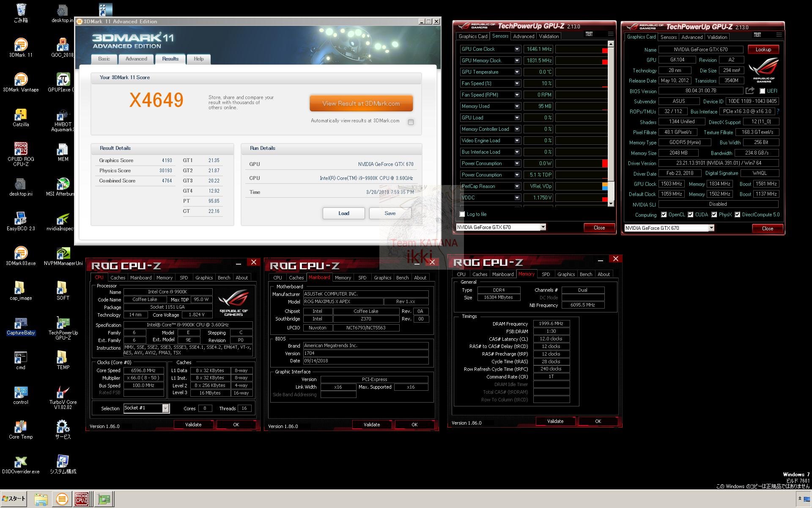
Task: Toggle the UEFI checkbox in GPU-Z
Action: (x=762, y=91)
